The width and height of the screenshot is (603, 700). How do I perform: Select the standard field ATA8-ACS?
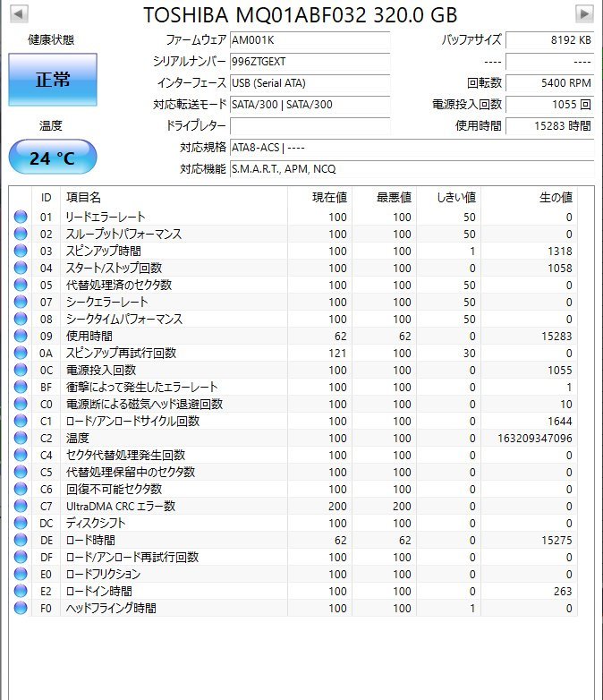tap(412, 148)
